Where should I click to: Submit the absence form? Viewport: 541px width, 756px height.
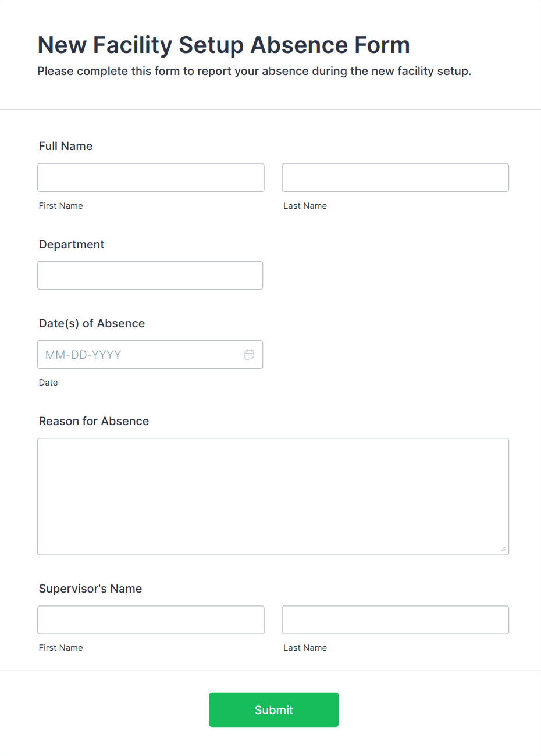click(273, 709)
